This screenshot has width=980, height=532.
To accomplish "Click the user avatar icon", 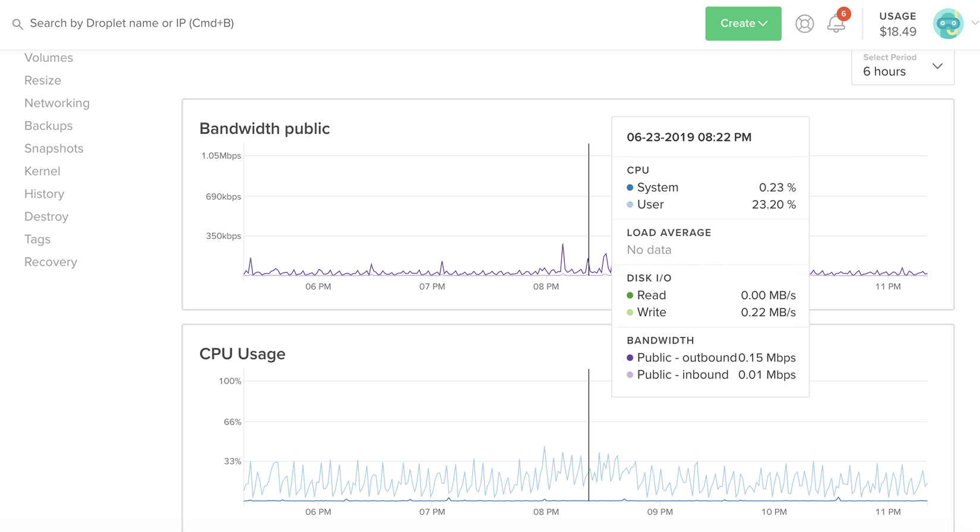I will point(948,24).
